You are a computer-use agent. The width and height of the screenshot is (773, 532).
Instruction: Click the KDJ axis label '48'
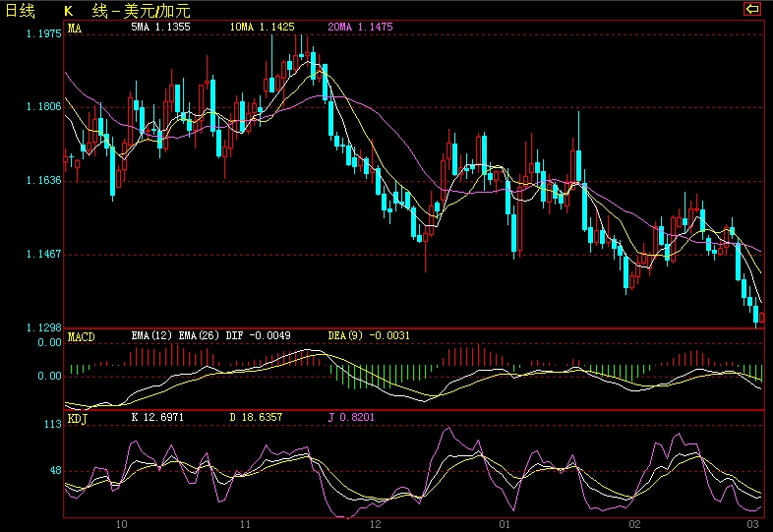(x=56, y=470)
